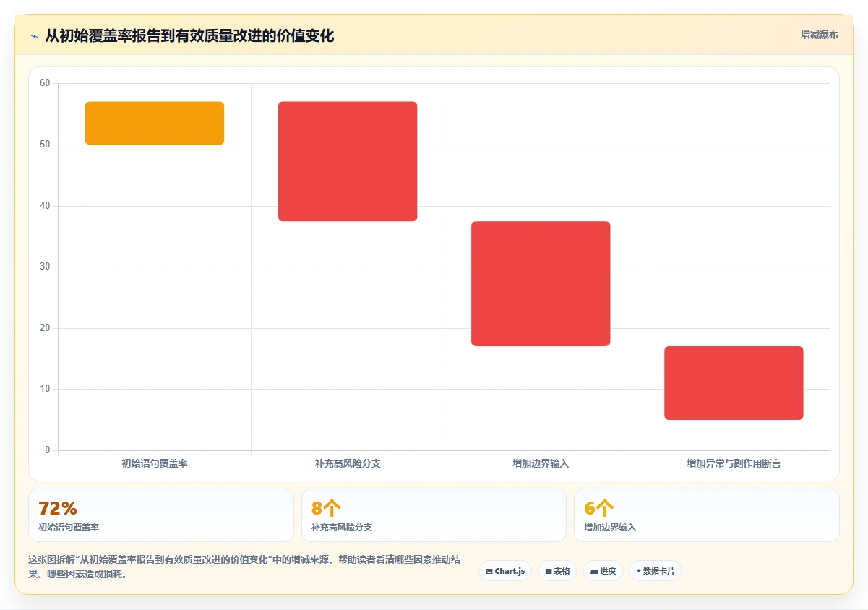Click the 进度 tag chip
The image size is (868, 610).
click(603, 571)
